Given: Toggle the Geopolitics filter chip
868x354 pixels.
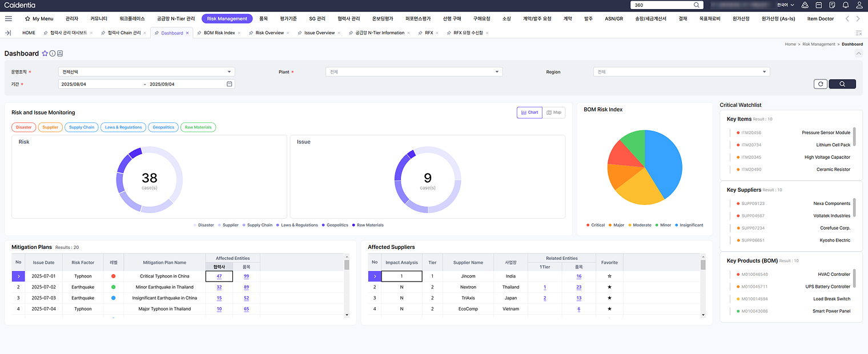Looking at the screenshot, I should pos(163,127).
